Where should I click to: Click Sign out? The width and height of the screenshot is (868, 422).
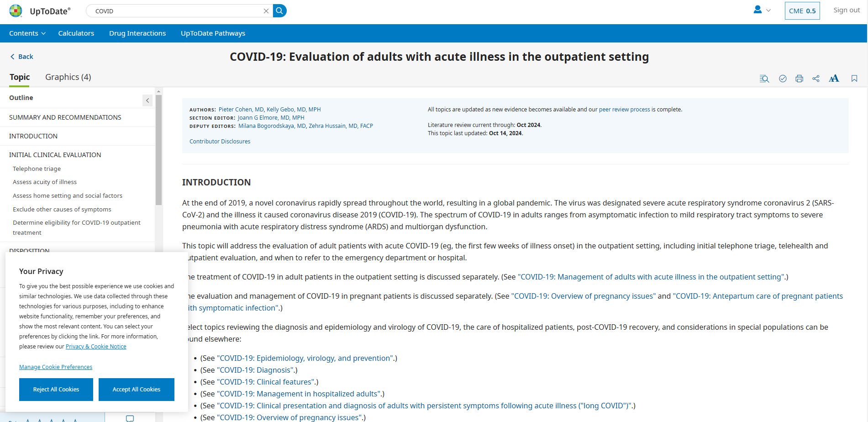pos(847,10)
